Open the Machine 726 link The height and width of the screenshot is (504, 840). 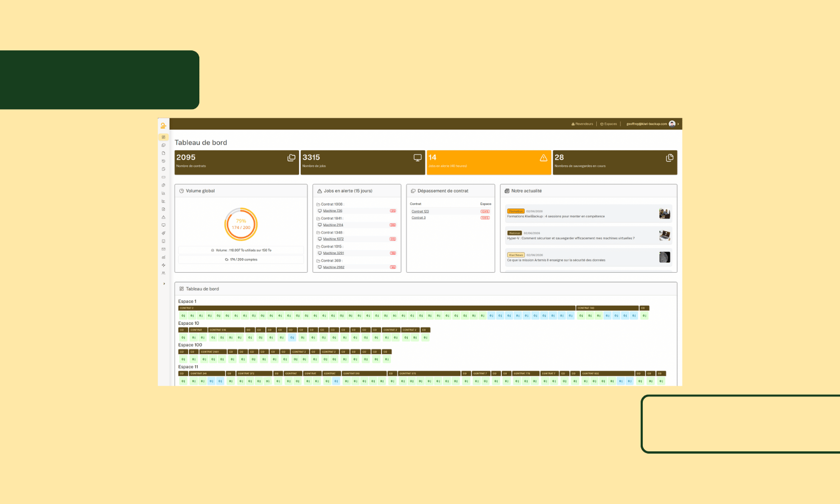pyautogui.click(x=333, y=211)
